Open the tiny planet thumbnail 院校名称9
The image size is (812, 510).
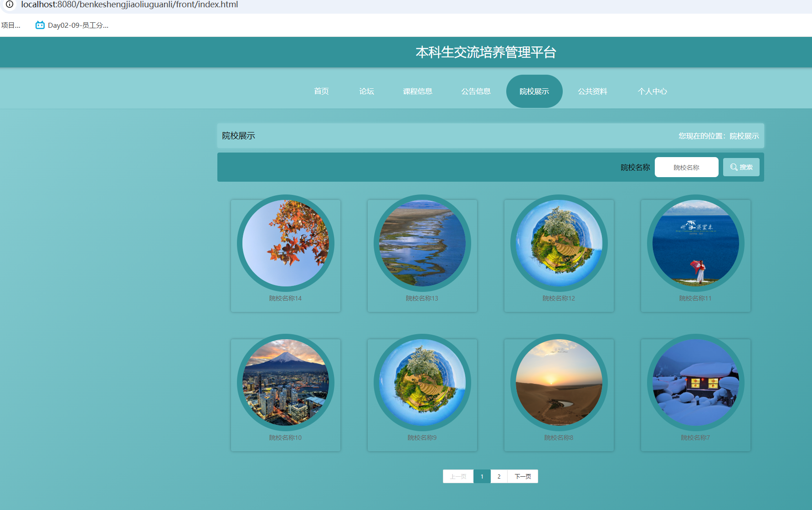422,382
